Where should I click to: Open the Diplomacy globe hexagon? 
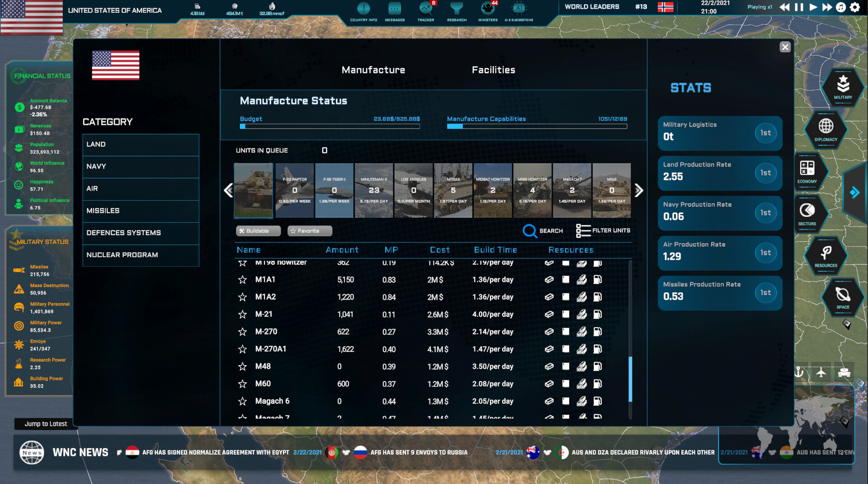pyautogui.click(x=826, y=128)
